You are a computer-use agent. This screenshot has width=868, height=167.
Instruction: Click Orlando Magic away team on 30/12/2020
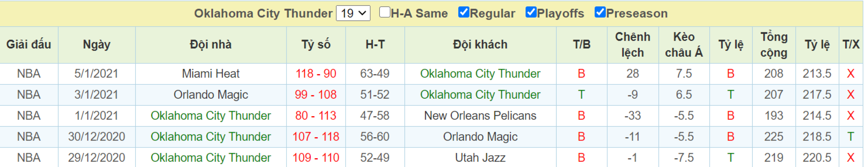click(480, 137)
